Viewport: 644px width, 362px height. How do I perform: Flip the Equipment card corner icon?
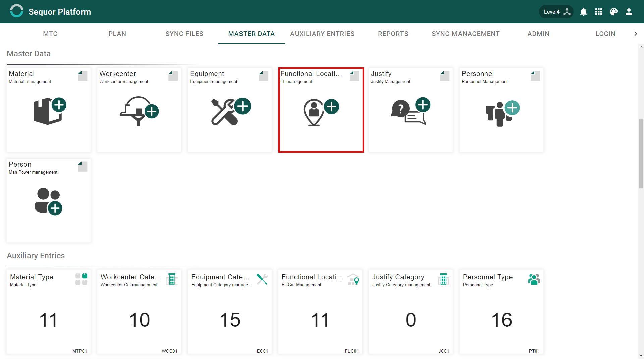pos(264,76)
